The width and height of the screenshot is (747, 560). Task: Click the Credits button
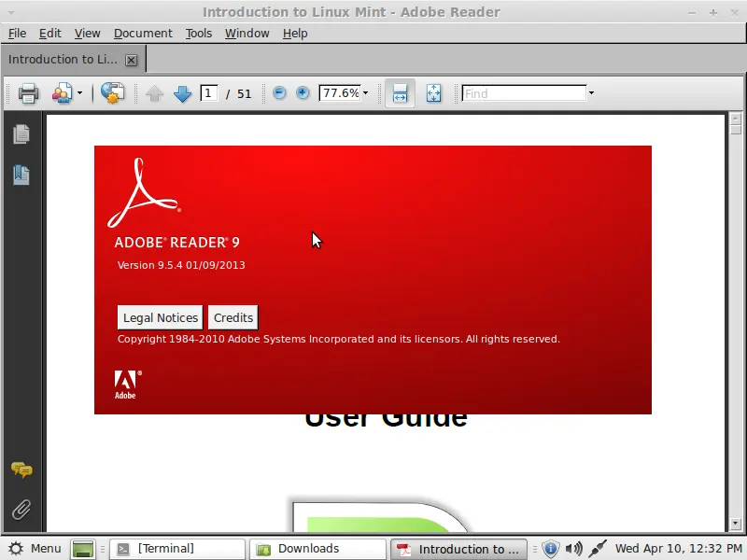coord(233,317)
